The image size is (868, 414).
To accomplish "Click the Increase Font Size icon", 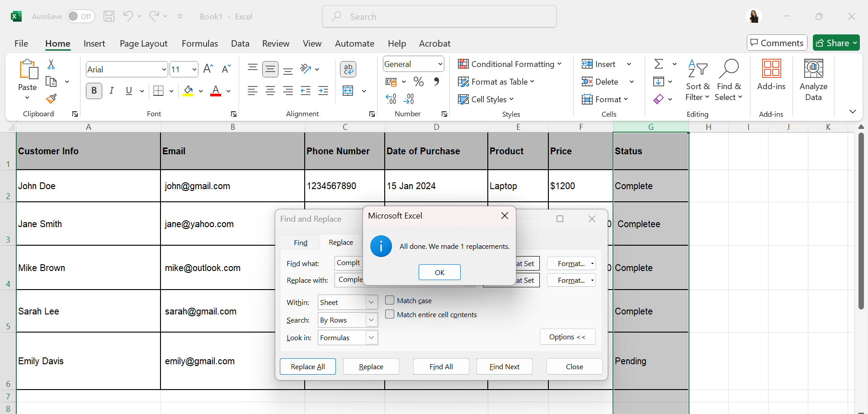I will click(x=208, y=69).
